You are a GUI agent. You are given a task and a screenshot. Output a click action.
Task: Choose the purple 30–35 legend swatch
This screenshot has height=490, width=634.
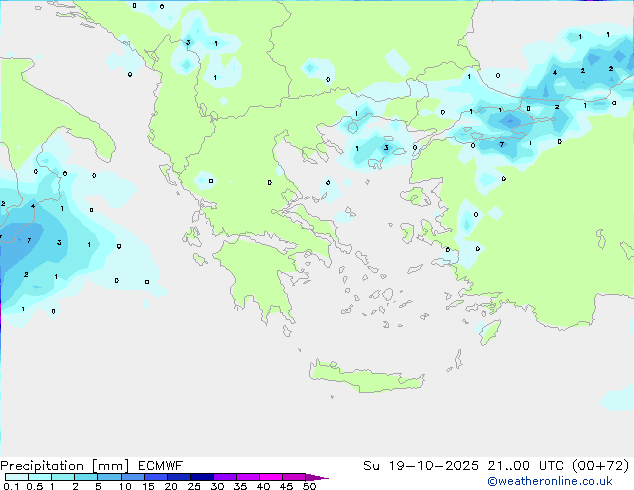(227, 477)
